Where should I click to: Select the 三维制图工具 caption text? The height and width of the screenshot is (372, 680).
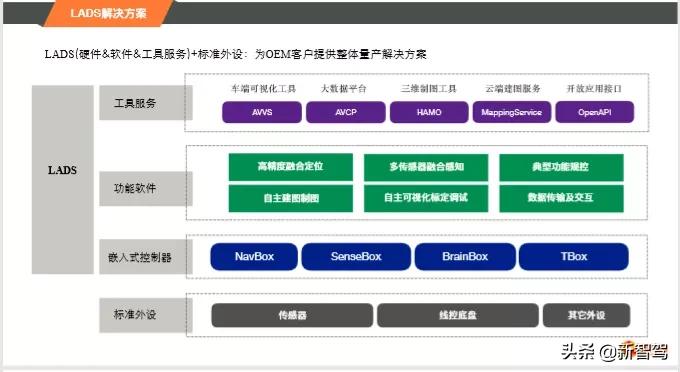[x=428, y=89]
